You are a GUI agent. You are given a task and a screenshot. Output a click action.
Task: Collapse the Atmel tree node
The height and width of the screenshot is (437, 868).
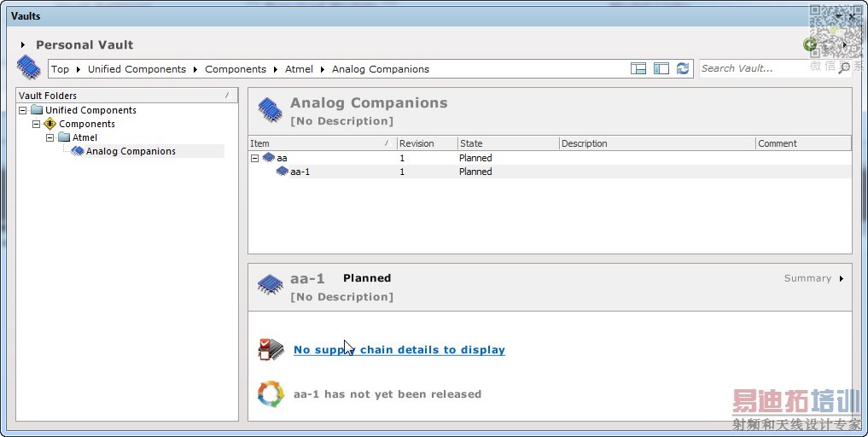pyautogui.click(x=50, y=137)
